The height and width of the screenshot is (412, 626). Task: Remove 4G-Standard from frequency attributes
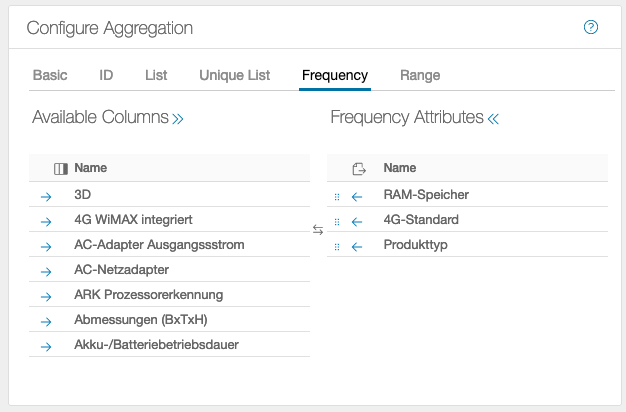click(357, 221)
